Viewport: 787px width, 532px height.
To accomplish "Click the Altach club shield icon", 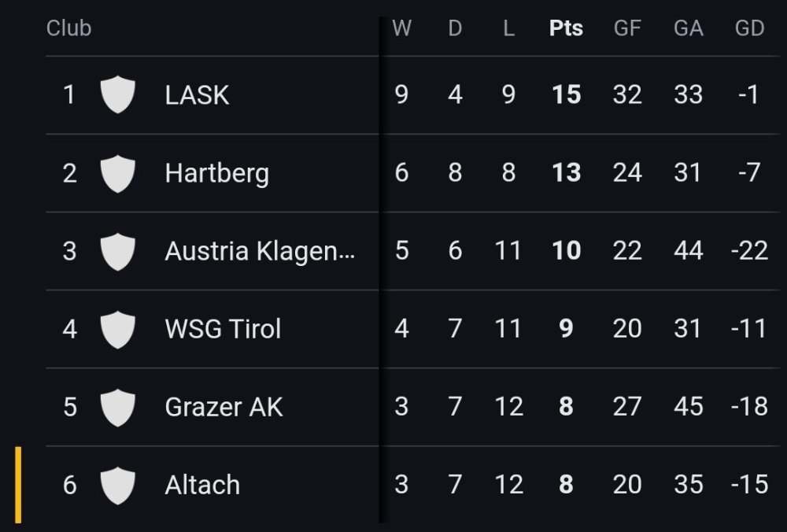I will pyautogui.click(x=118, y=485).
